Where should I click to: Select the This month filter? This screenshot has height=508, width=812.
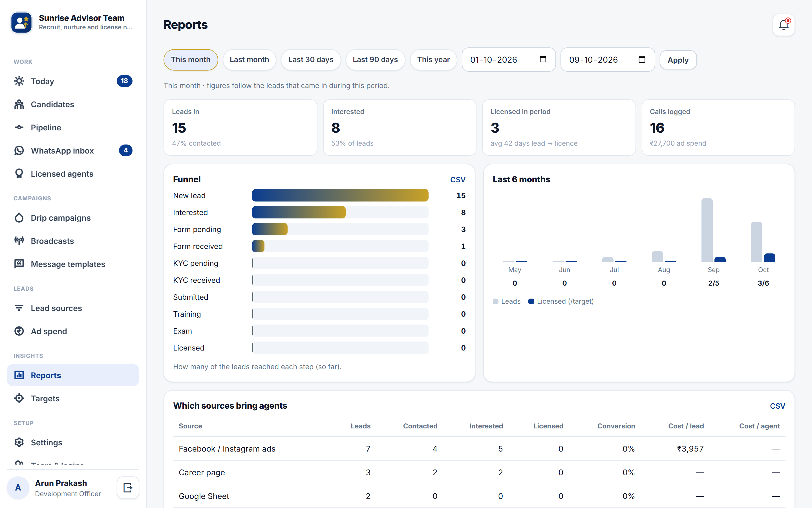pyautogui.click(x=191, y=60)
